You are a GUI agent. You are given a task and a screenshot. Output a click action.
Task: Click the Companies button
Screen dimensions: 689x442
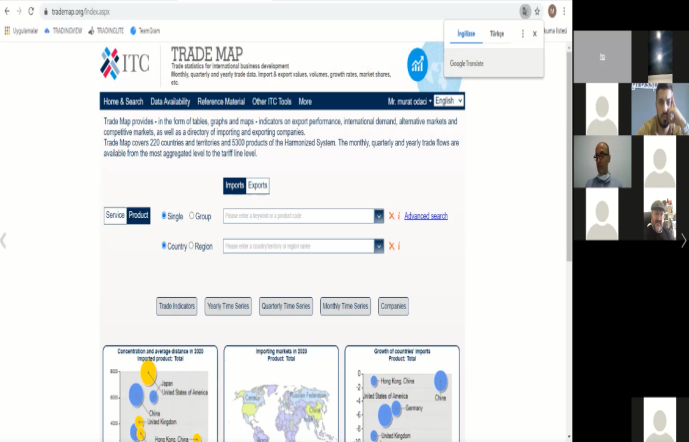coord(393,306)
